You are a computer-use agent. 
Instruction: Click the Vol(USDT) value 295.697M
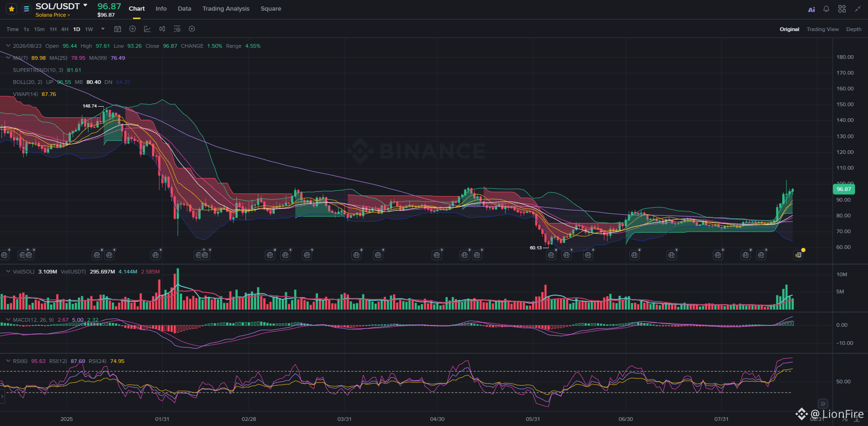point(102,272)
